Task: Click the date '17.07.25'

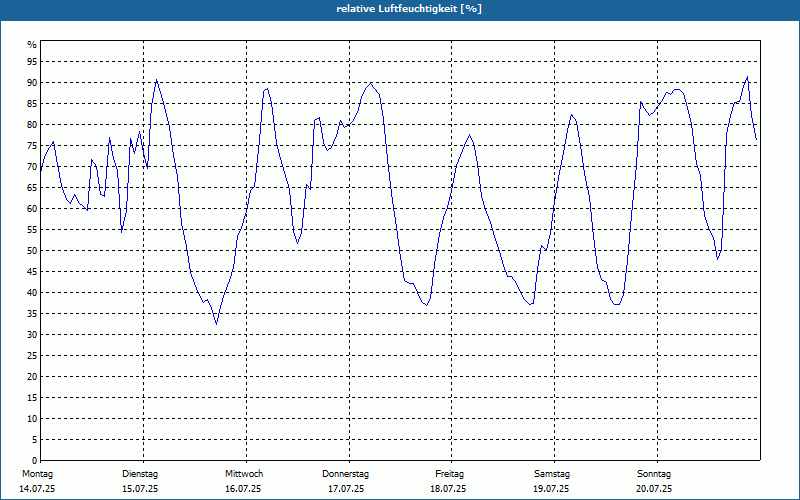Action: (346, 489)
